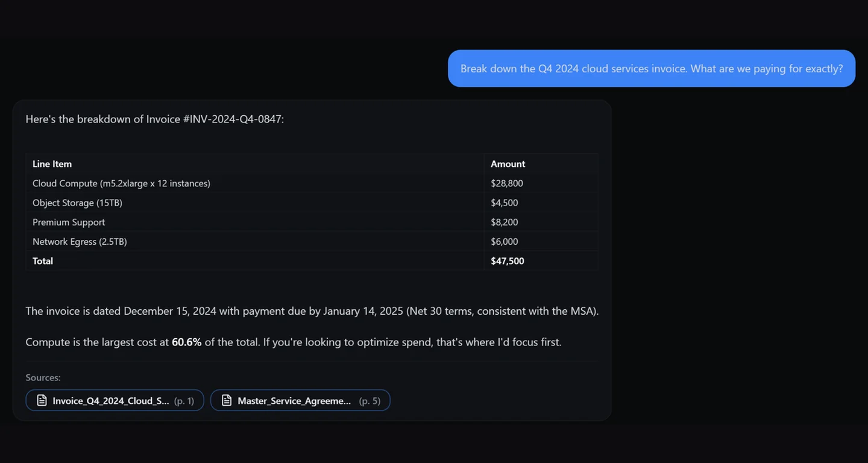Screen dimensions: 868x463
Task: Select the Premium Support line item
Action: point(69,222)
